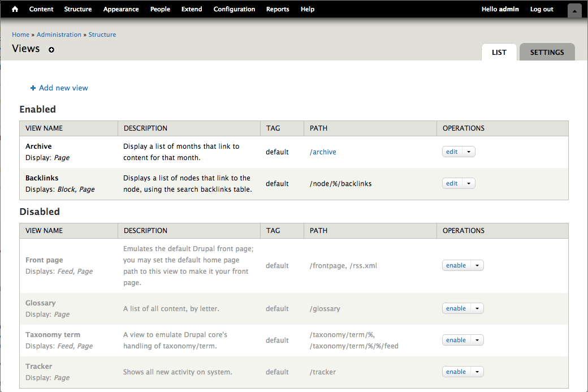This screenshot has width=588, height=392.
Task: Open the Configuration menu
Action: click(234, 9)
